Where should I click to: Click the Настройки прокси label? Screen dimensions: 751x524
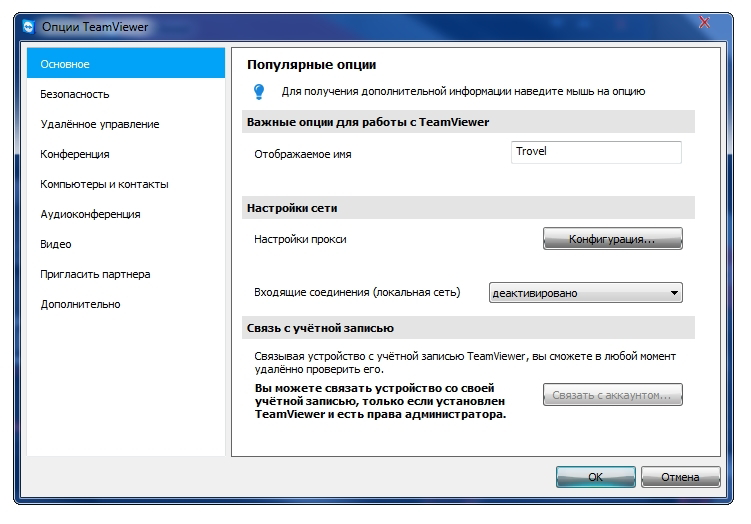pos(300,239)
